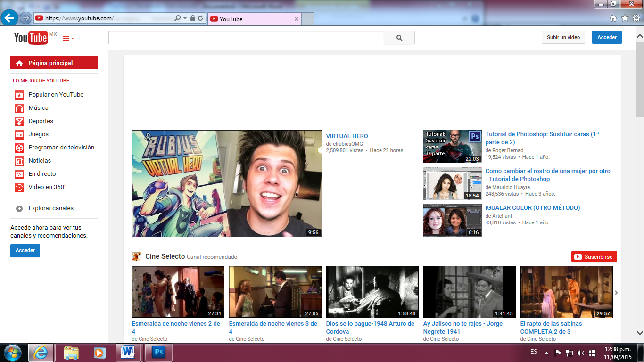Open the VIRTUAL HERO video link

click(347, 136)
